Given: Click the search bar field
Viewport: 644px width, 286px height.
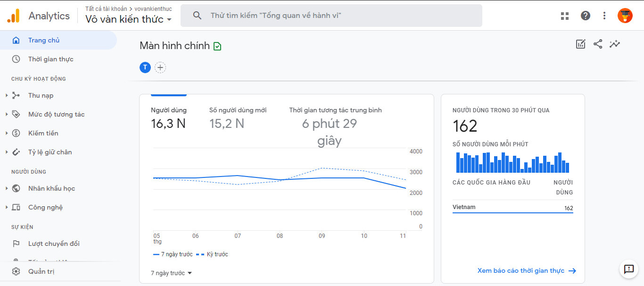Looking at the screenshot, I should pyautogui.click(x=331, y=16).
